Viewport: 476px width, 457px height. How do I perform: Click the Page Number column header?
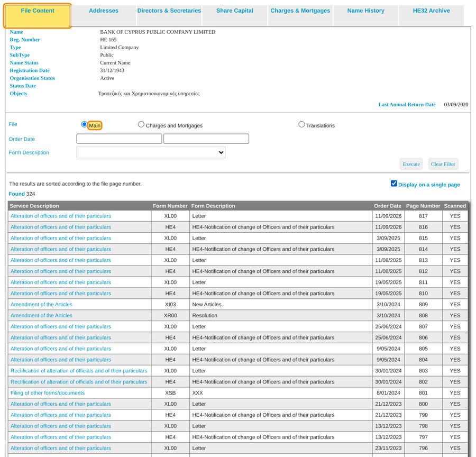pos(423,206)
